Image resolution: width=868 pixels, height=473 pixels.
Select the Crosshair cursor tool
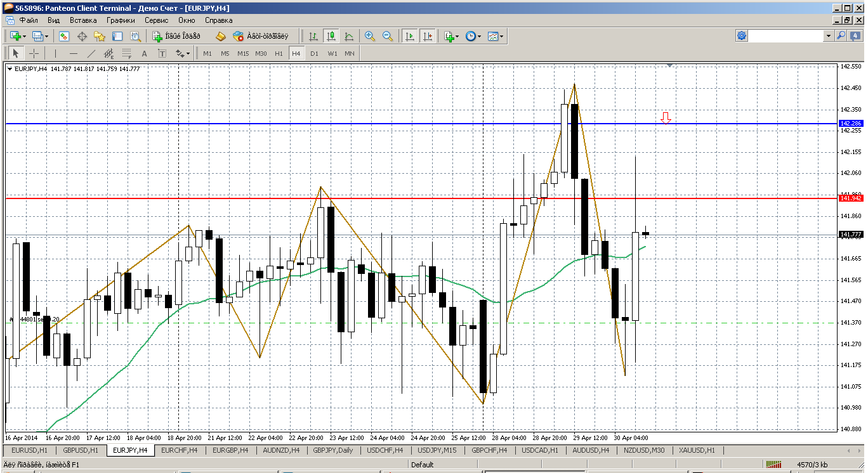(34, 53)
